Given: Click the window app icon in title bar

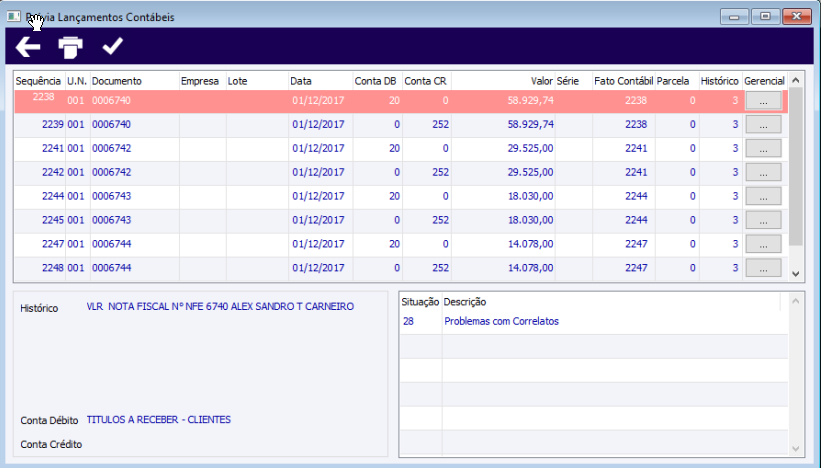Looking at the screenshot, I should [14, 16].
